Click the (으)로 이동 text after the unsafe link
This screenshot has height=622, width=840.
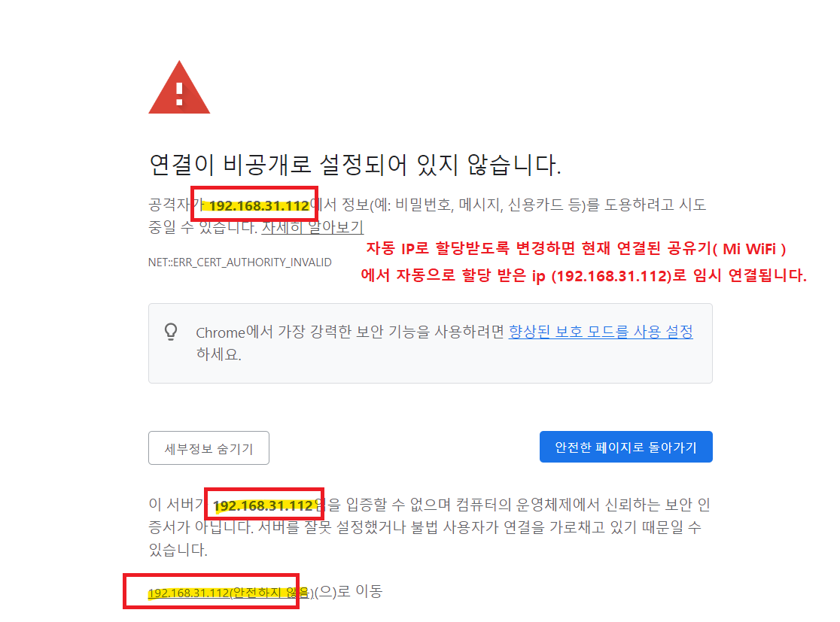[x=348, y=591]
